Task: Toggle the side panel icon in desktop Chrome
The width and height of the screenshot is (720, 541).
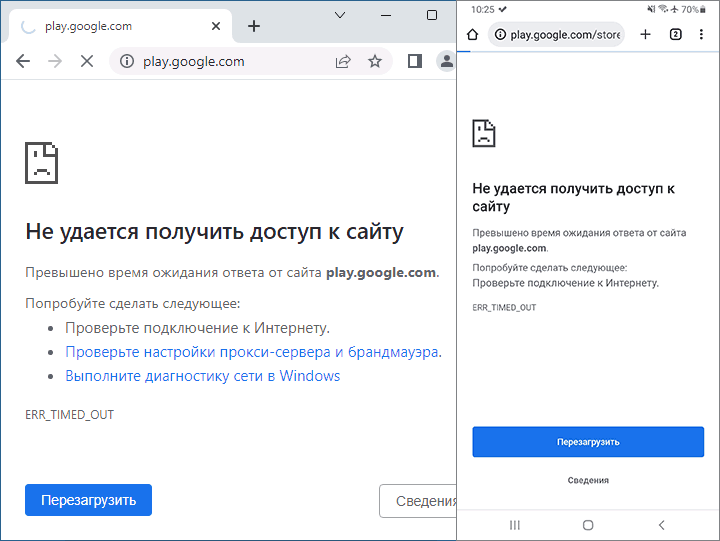Action: click(415, 61)
